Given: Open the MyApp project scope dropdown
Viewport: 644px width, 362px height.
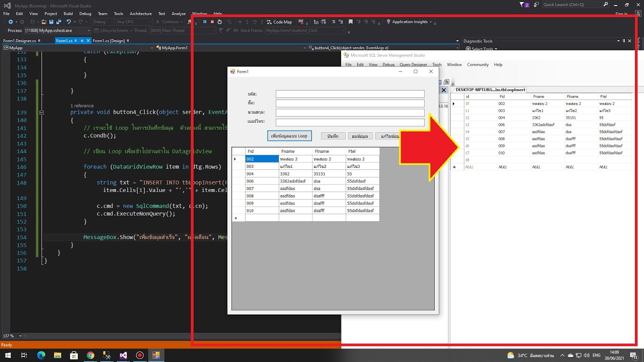Looking at the screenshot, I should point(78,48).
